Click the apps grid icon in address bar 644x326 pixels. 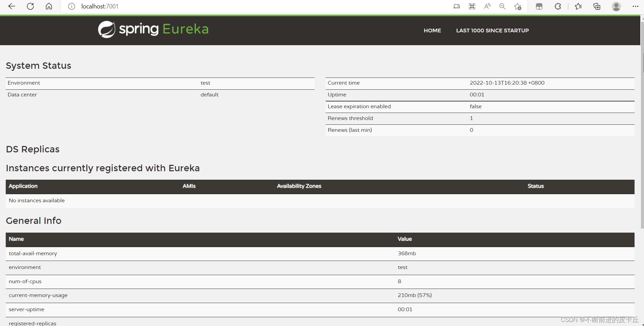pos(472,6)
